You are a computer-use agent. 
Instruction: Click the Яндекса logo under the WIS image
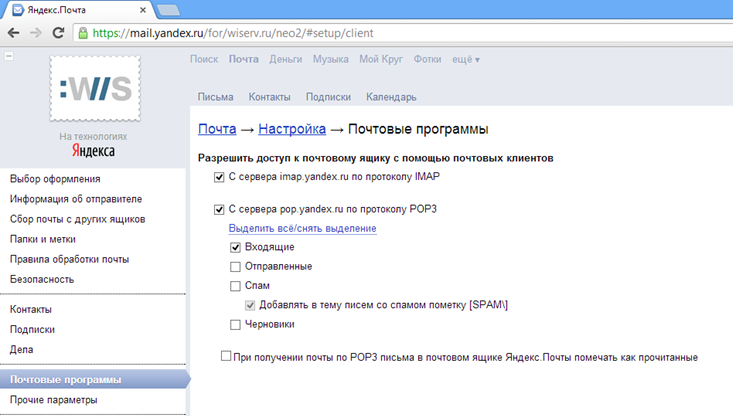93,151
